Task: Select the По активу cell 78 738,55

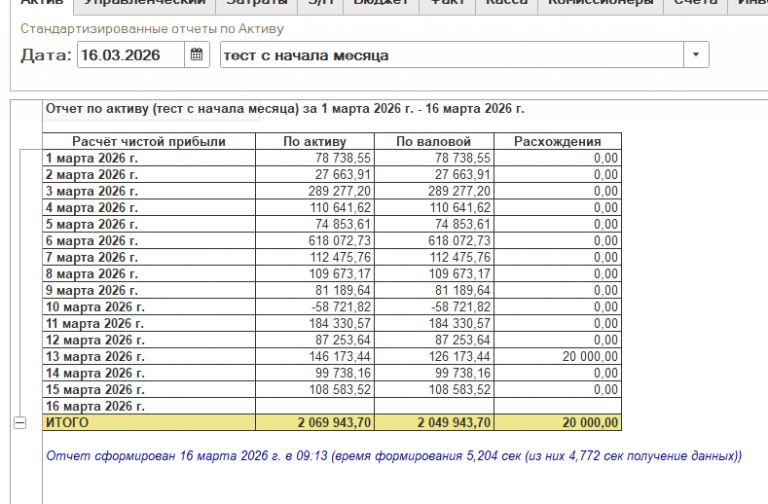Action: (315, 158)
